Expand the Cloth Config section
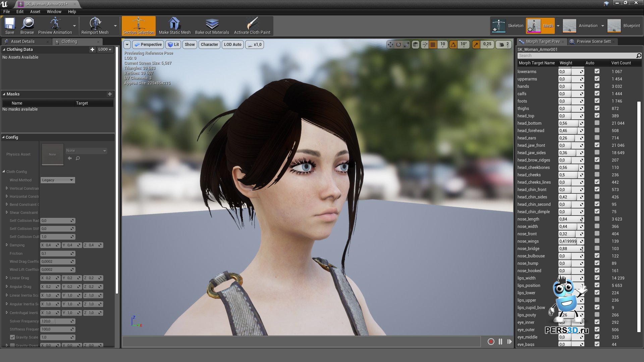The image size is (644, 362). (3, 172)
